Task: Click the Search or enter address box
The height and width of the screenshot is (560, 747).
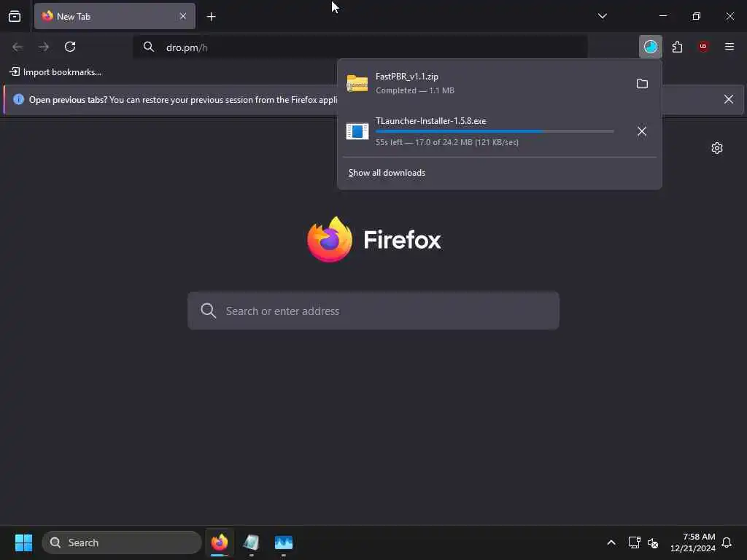Action: pos(373,311)
